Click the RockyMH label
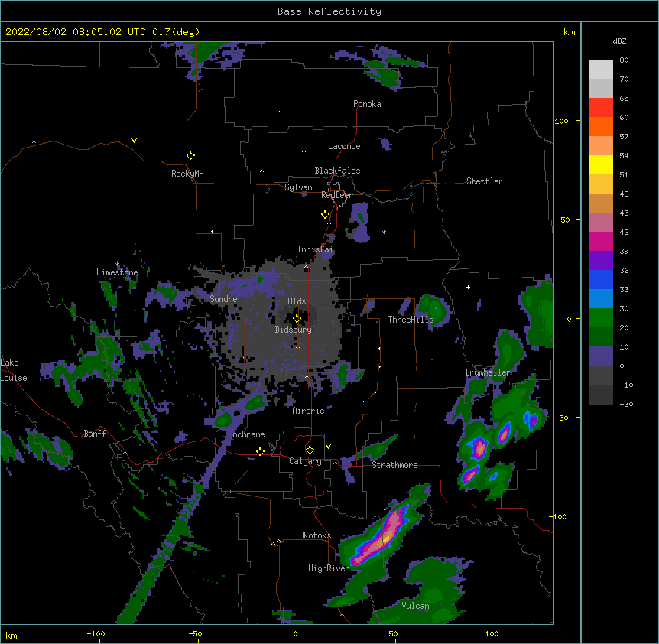The width and height of the screenshot is (659, 644). [x=187, y=174]
